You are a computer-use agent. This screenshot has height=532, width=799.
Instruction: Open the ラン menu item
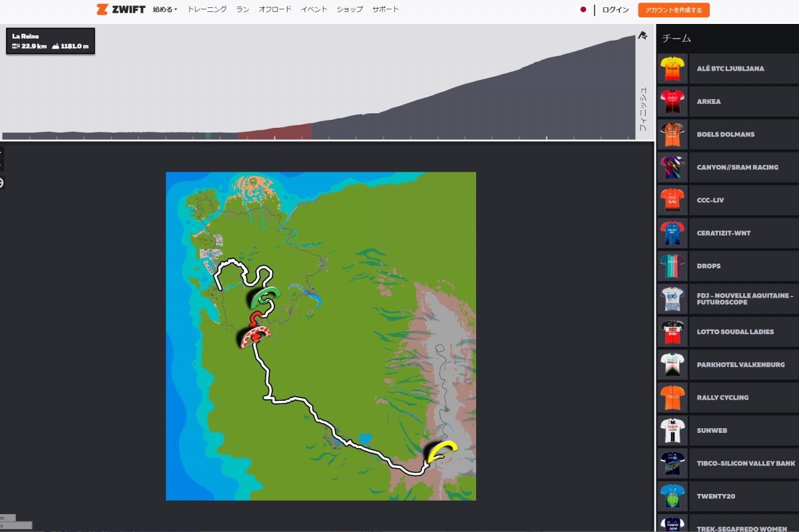click(x=242, y=9)
